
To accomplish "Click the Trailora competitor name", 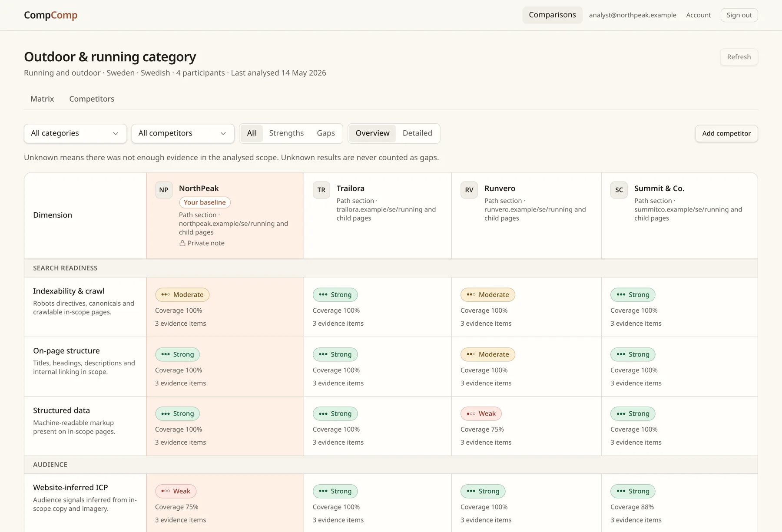I will point(351,188).
